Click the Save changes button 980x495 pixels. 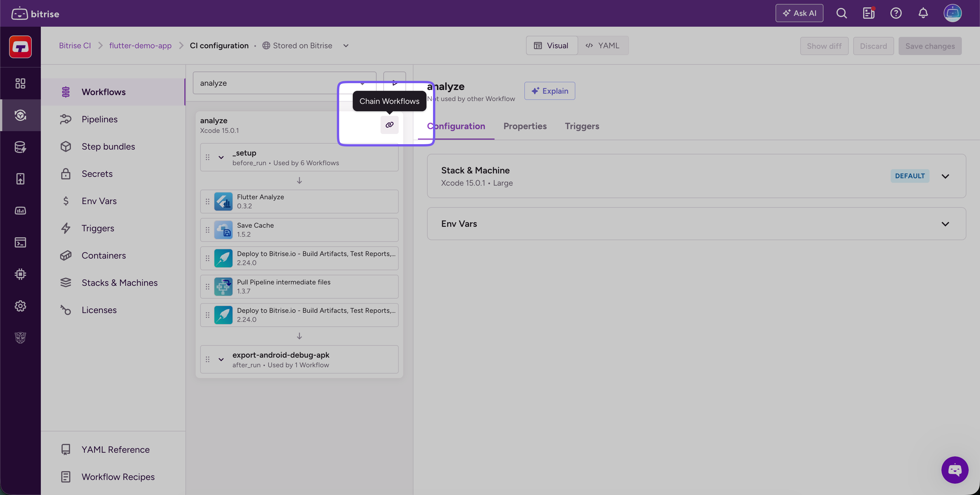click(x=930, y=46)
